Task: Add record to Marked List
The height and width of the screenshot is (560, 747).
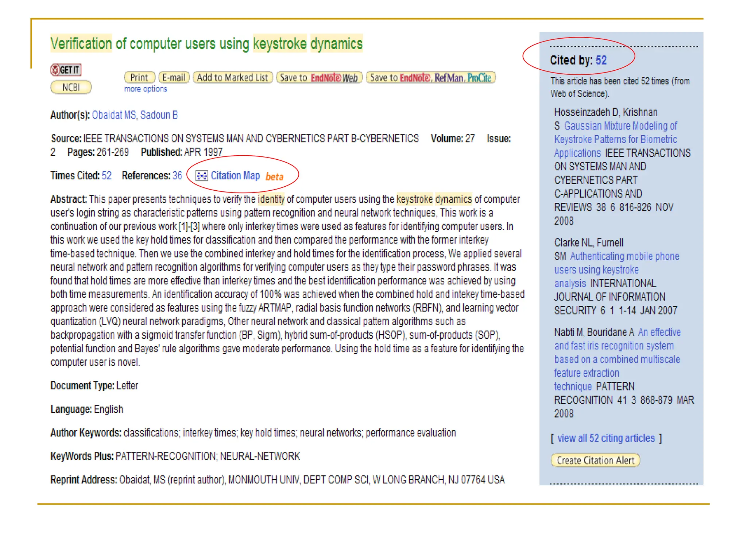Action: tap(232, 77)
